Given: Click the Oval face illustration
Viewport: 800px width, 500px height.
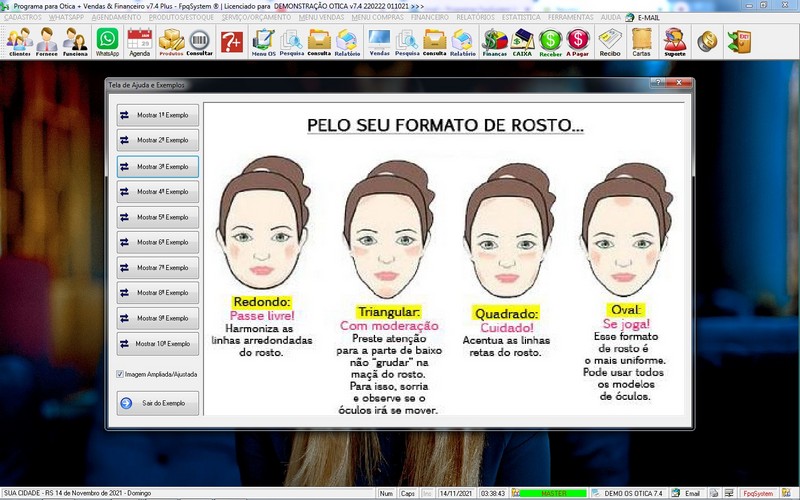Looking at the screenshot, I should click(x=626, y=230).
